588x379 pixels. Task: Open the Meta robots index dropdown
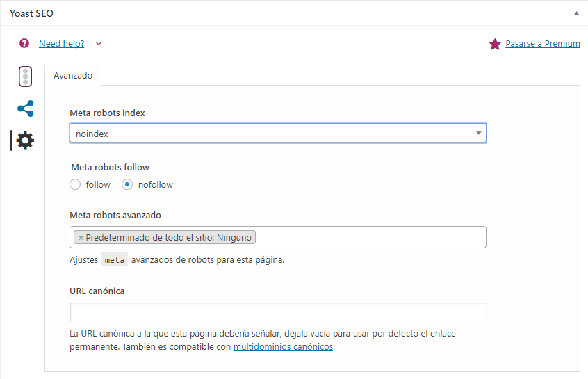pos(278,134)
